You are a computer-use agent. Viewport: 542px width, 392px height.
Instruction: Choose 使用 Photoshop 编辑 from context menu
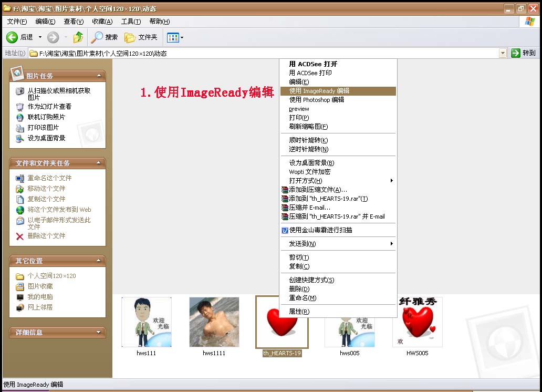point(338,100)
